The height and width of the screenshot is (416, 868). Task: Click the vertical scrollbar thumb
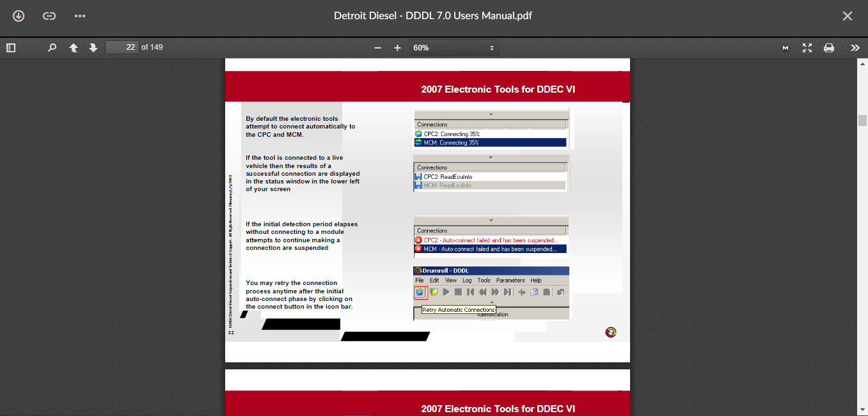click(863, 121)
